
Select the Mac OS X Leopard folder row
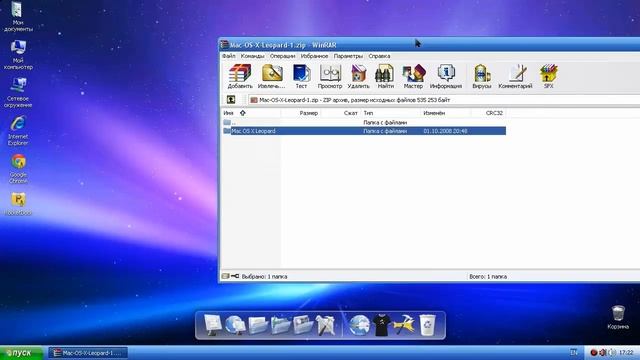click(x=363, y=131)
